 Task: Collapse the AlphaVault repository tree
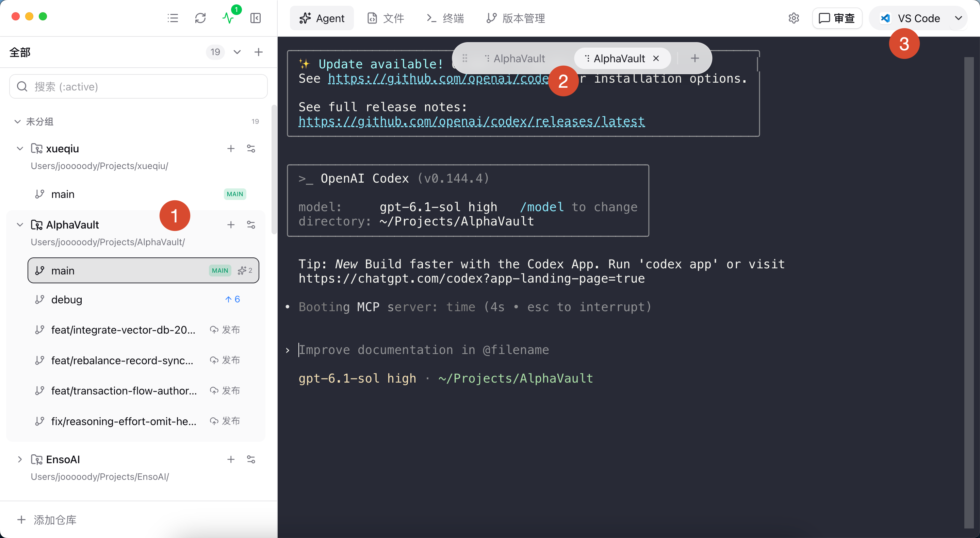[20, 225]
